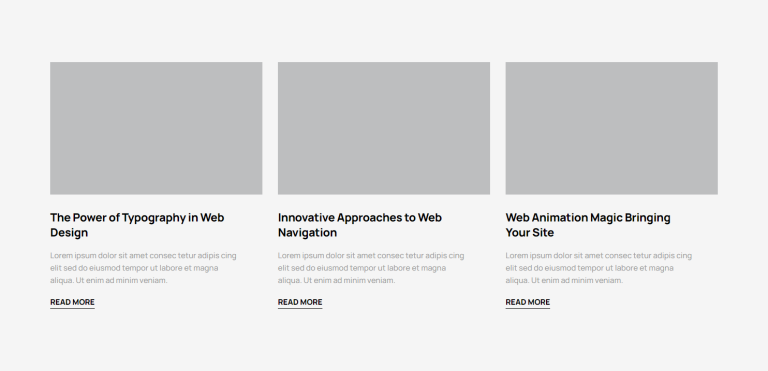
Task: Click 'Lorem ipsum dolor' line under Animation title
Action: pyautogui.click(x=599, y=255)
